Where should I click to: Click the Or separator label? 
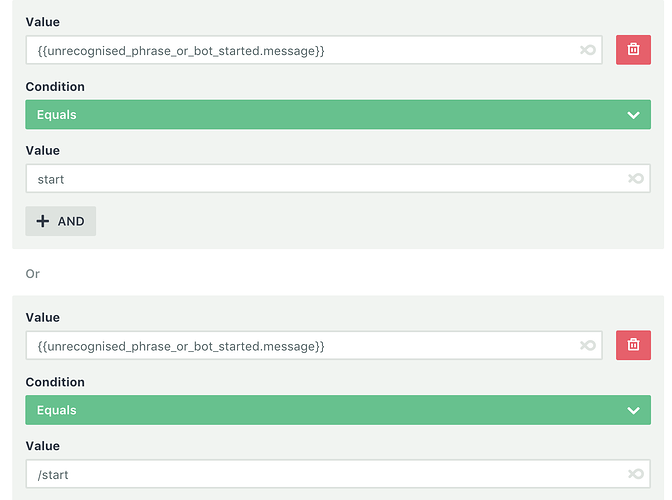click(x=33, y=273)
